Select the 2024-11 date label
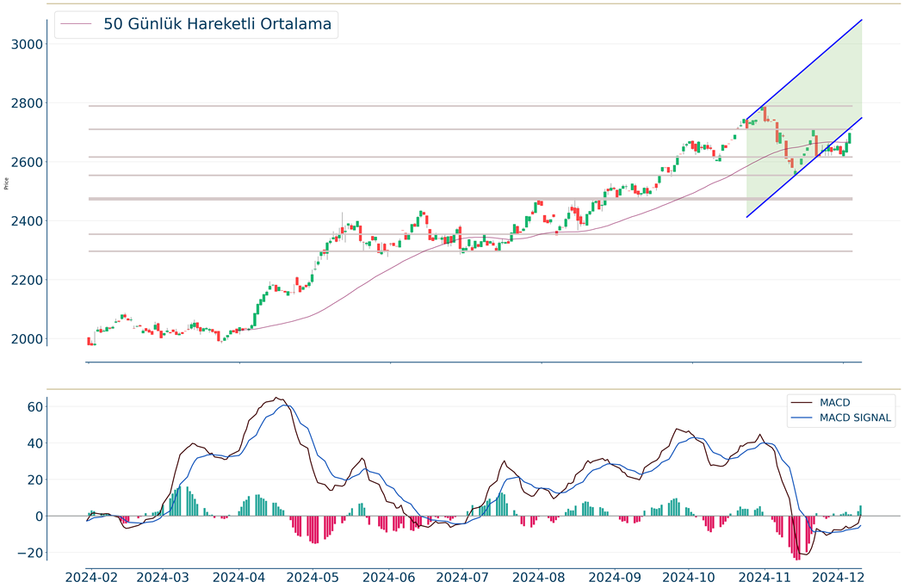The height and width of the screenshot is (588, 904). pyautogui.click(x=765, y=578)
